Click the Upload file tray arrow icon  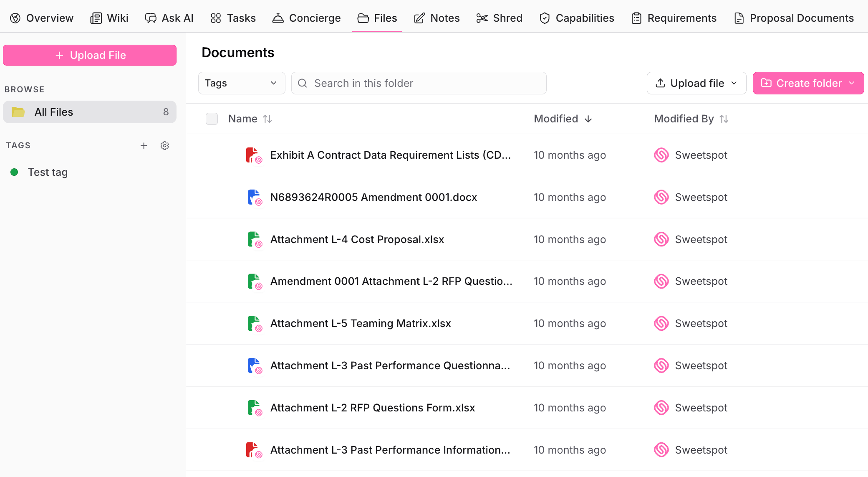click(660, 83)
